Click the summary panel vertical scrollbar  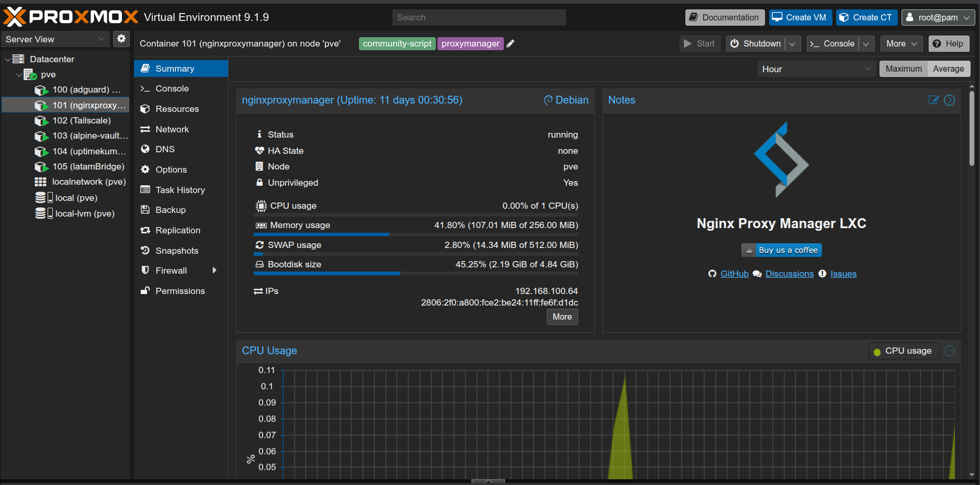(x=972, y=128)
